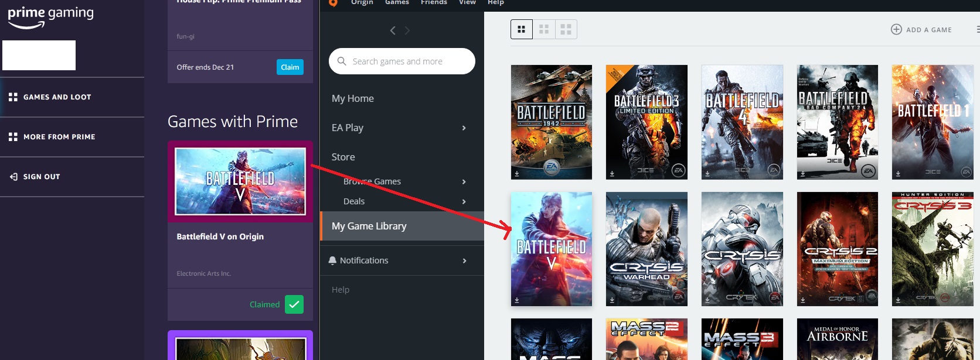Screen dimensions: 980x360
Task: Open the Crysis game tile
Action: (x=742, y=249)
